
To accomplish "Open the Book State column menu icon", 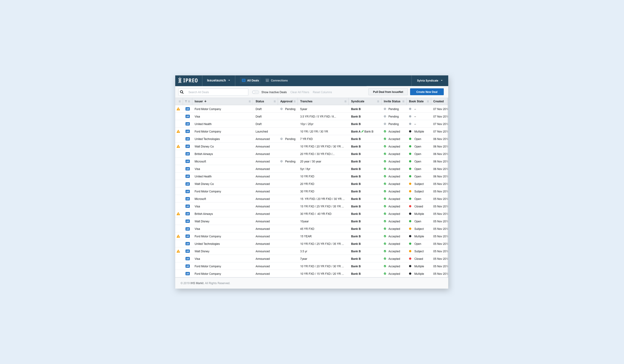I will [x=428, y=101].
